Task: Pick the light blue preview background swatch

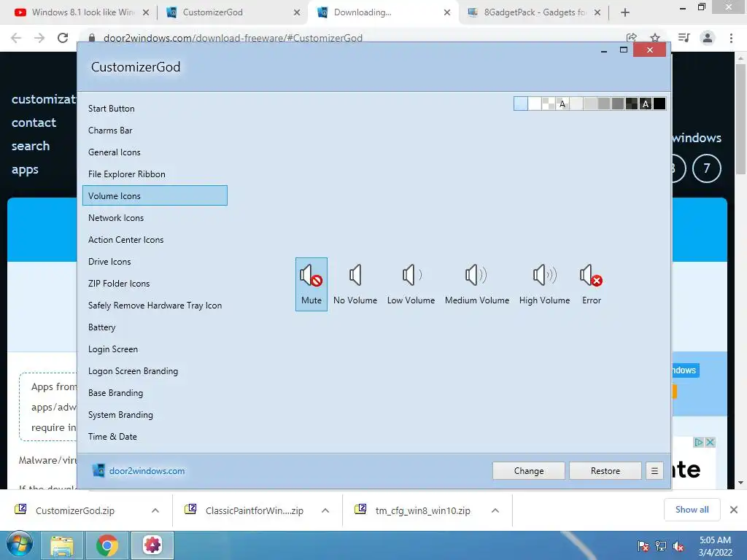Action: (x=521, y=104)
